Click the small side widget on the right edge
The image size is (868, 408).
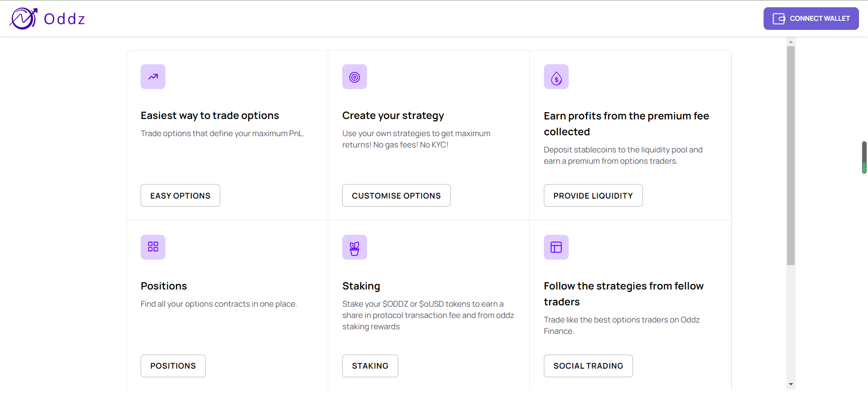point(864,157)
